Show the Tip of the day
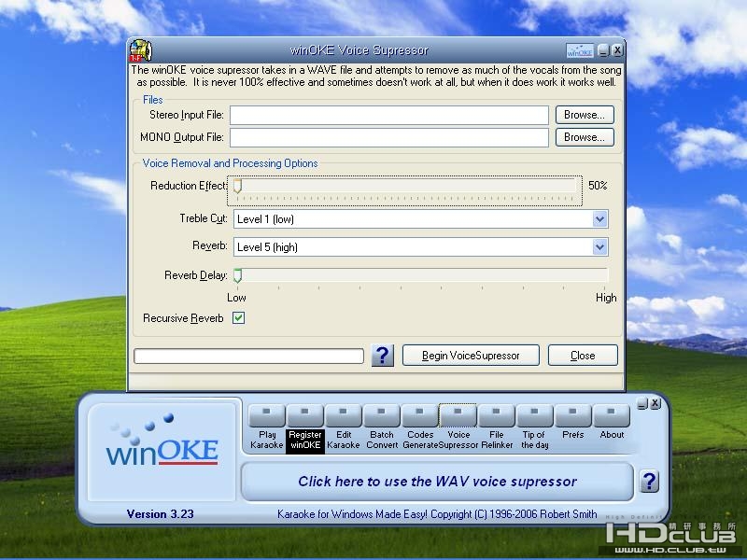The image size is (747, 560). [x=534, y=415]
